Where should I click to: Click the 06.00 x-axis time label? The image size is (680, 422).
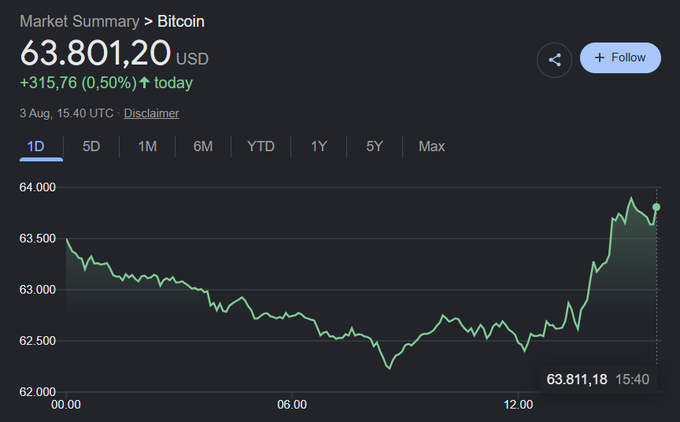click(x=292, y=405)
